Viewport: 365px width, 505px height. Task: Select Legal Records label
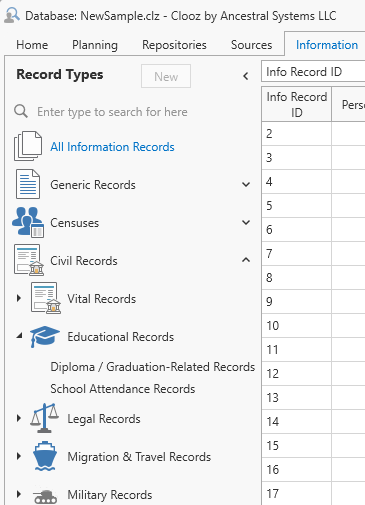point(104,419)
